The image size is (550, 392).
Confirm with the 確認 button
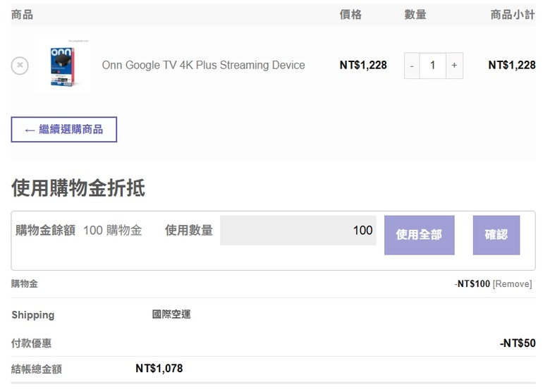tap(496, 235)
